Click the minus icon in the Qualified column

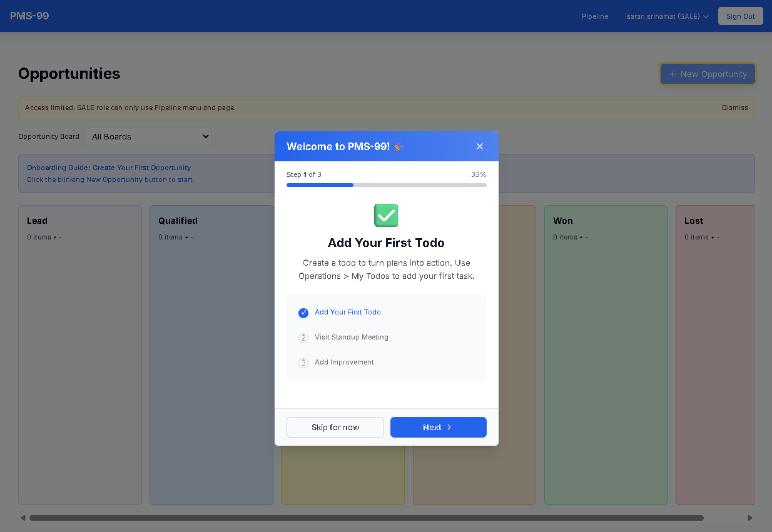(192, 237)
